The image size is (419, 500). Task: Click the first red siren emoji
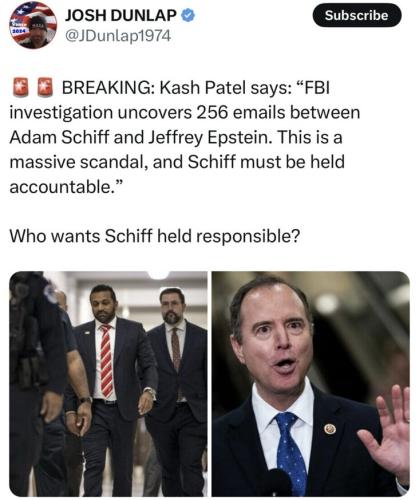(20, 87)
